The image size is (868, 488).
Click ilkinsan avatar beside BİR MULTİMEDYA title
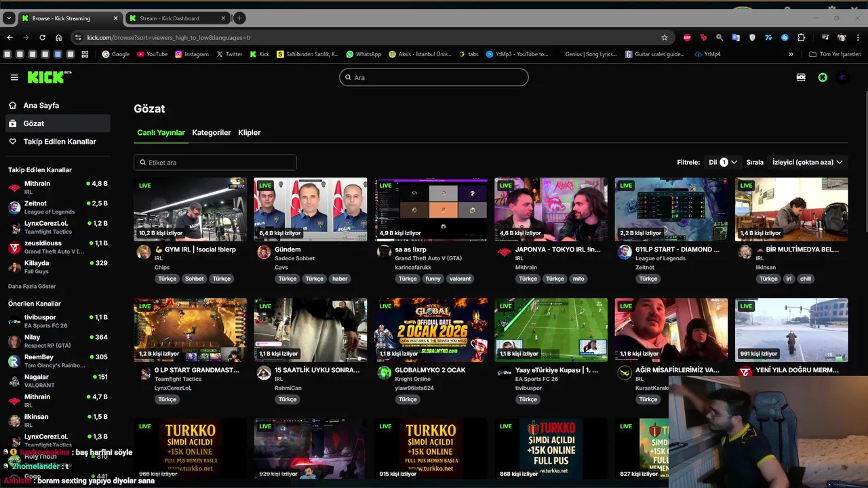point(745,252)
